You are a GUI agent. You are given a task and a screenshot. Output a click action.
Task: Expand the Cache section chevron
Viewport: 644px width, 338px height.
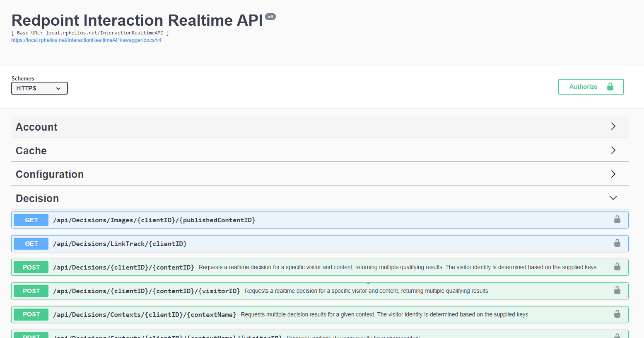(x=613, y=150)
